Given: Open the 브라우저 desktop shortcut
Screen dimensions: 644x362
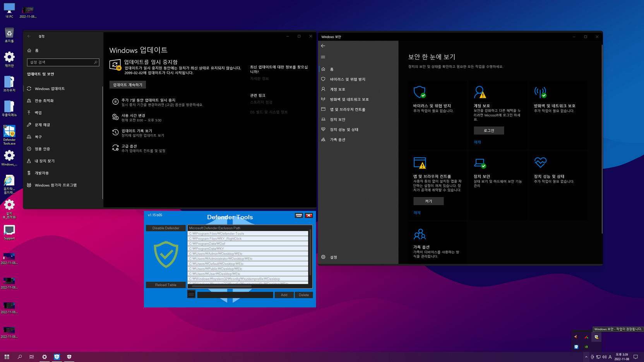Looking at the screenshot, I should point(9,84).
